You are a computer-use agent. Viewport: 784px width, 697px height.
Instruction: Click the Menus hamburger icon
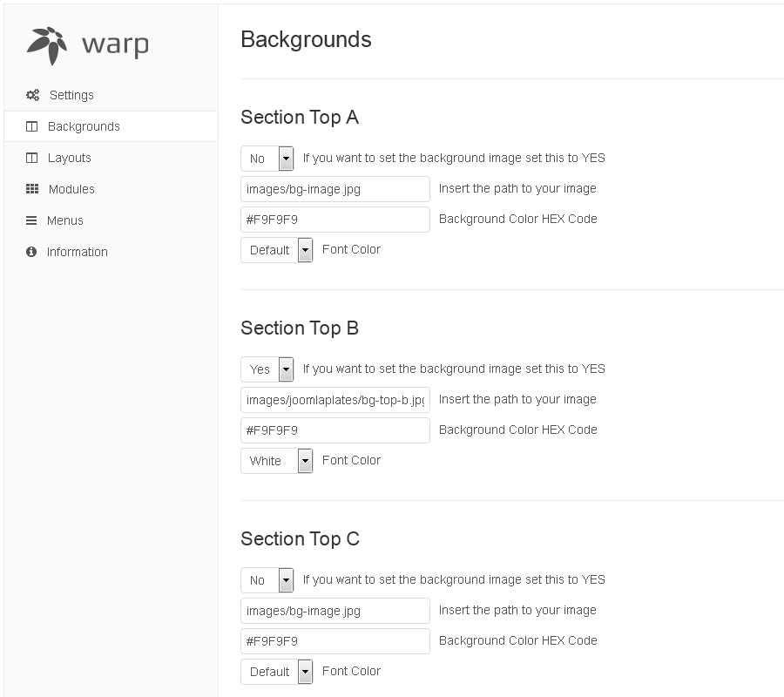32,220
